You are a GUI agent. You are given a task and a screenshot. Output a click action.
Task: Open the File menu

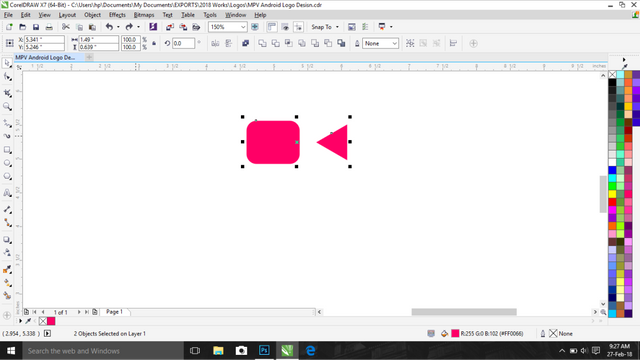[x=8, y=15]
